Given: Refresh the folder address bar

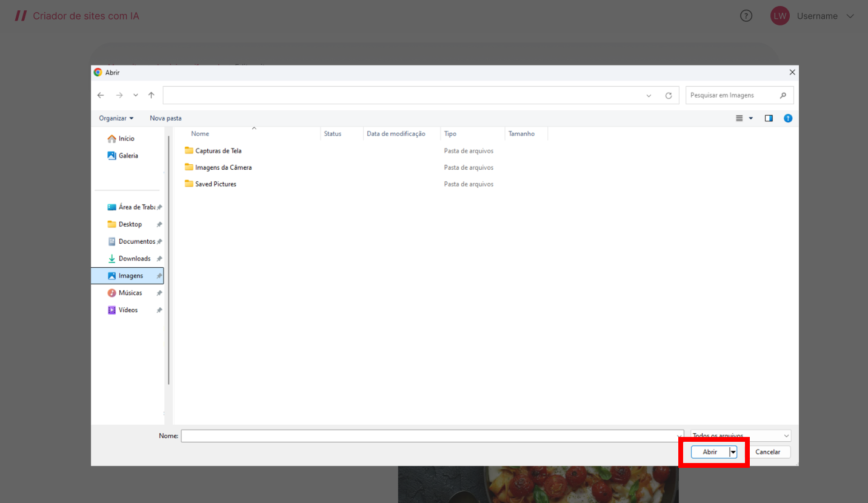Looking at the screenshot, I should (x=669, y=96).
